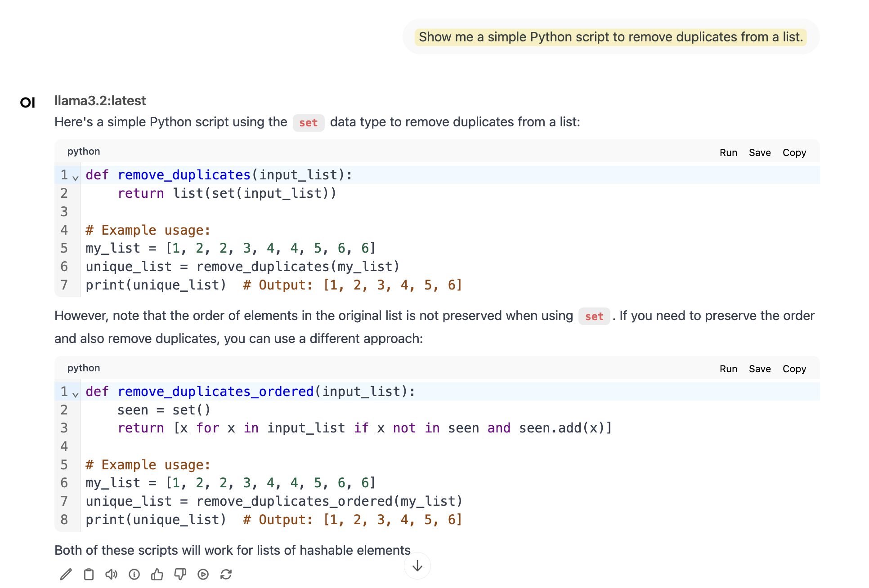The height and width of the screenshot is (588, 869).
Task: Copy the first code block
Action: coord(794,152)
